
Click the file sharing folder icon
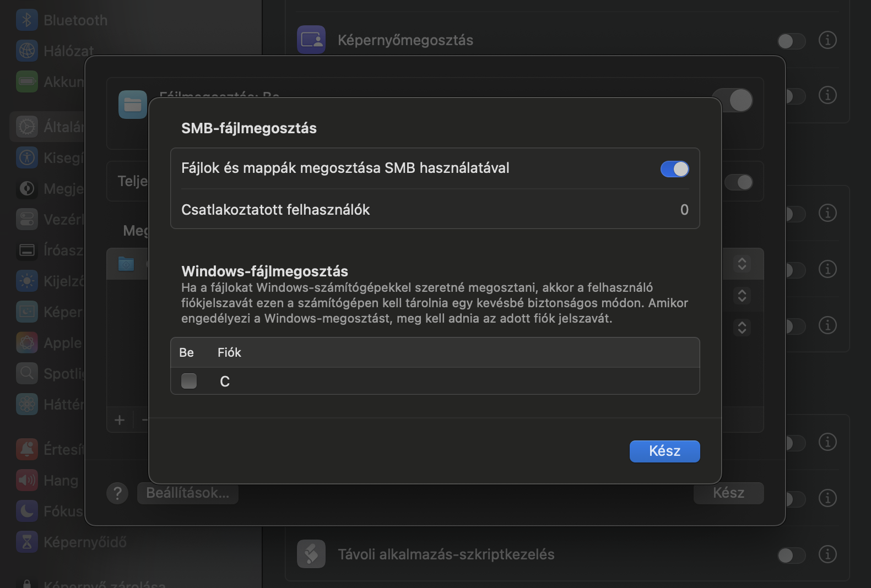133,105
